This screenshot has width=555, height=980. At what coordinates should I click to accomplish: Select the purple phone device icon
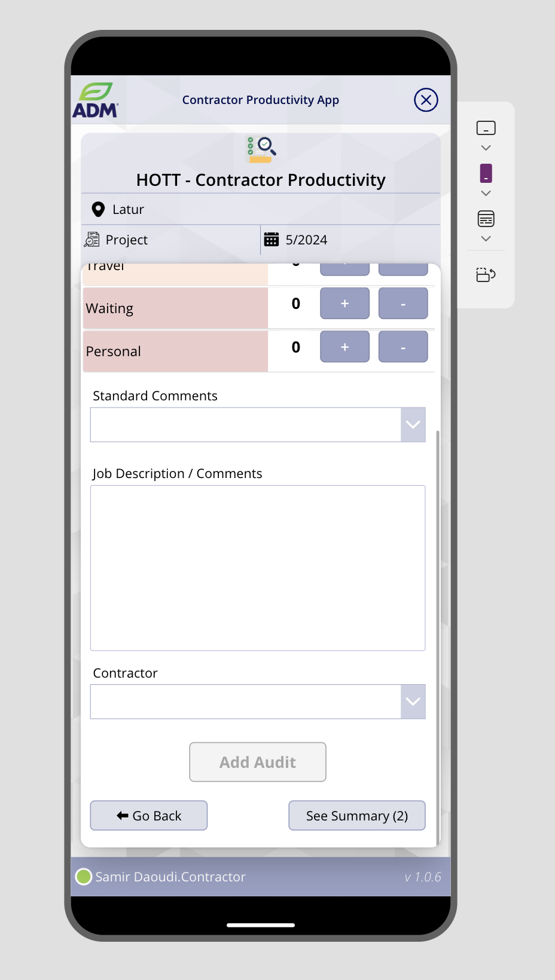click(486, 173)
